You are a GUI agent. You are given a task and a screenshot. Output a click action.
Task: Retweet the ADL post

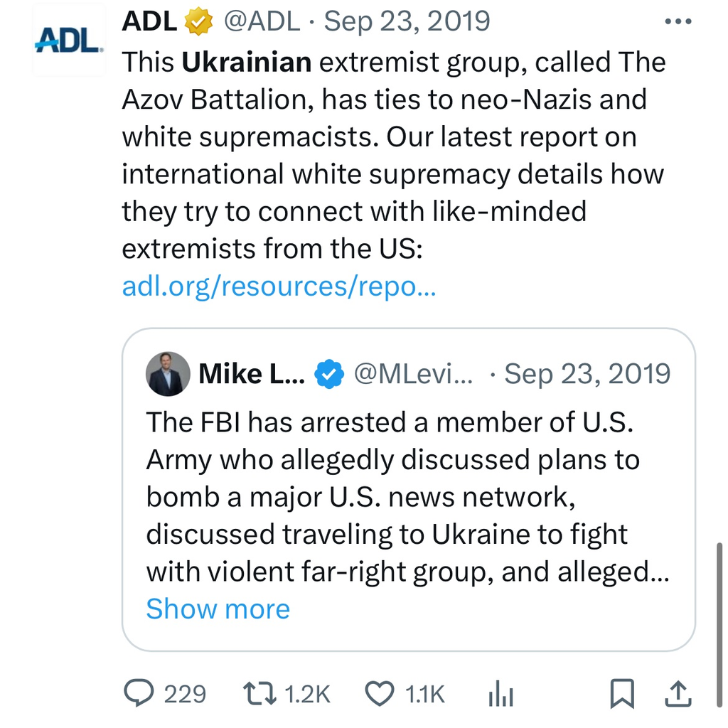pos(260,693)
